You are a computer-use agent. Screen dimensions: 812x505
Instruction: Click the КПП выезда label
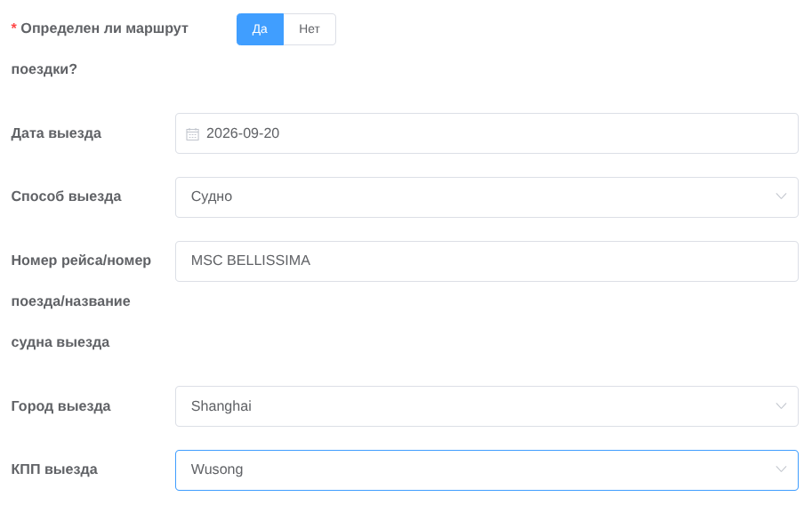pyautogui.click(x=54, y=469)
